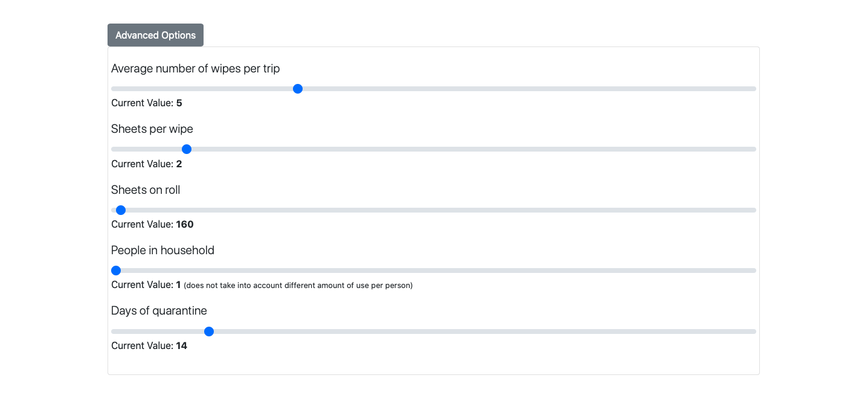The width and height of the screenshot is (868, 407).
Task: Collapse the Advanced Options panel button
Action: 155,35
